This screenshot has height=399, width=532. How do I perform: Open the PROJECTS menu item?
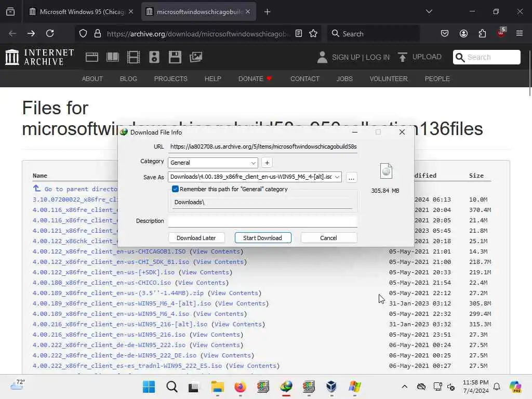[170, 79]
